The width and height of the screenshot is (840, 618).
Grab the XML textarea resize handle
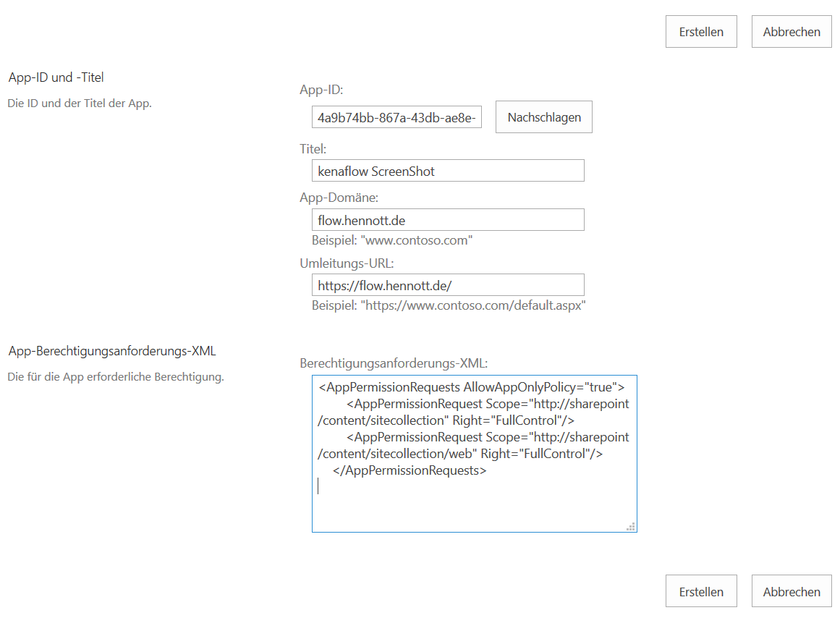[x=631, y=526]
